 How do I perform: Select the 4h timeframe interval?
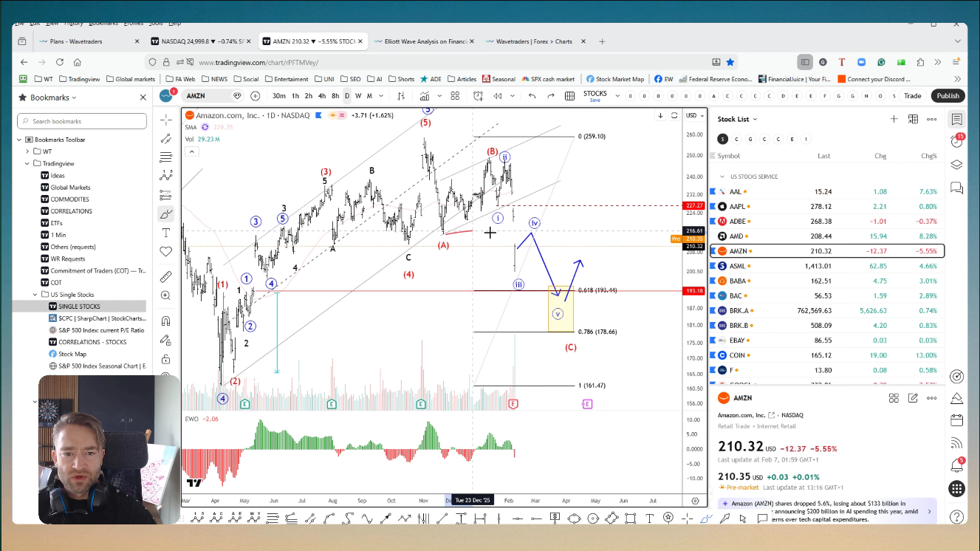tap(322, 96)
